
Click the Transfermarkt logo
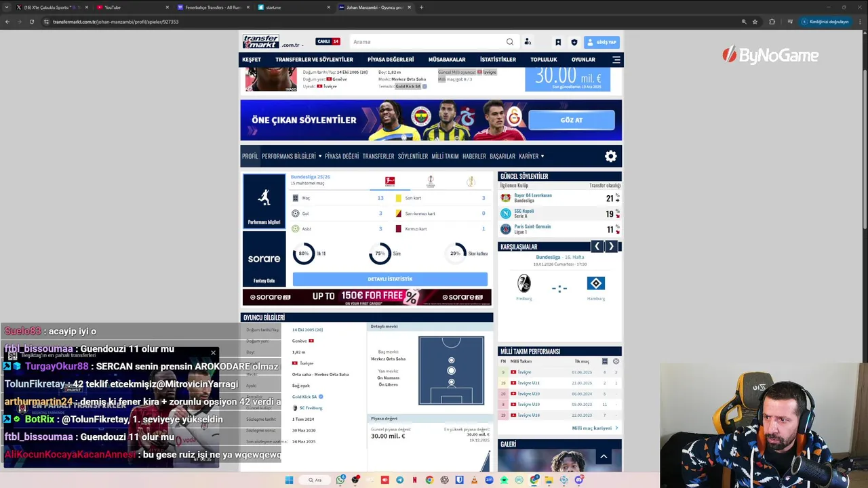pyautogui.click(x=262, y=41)
